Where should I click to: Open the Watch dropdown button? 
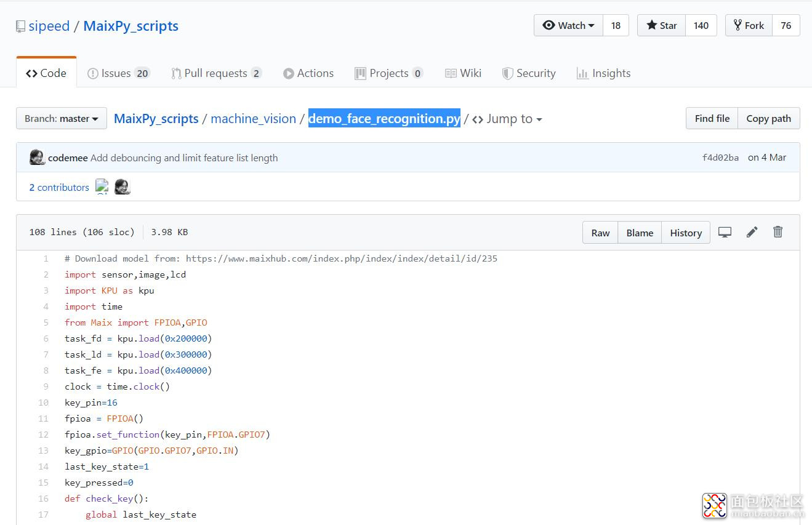[568, 25]
